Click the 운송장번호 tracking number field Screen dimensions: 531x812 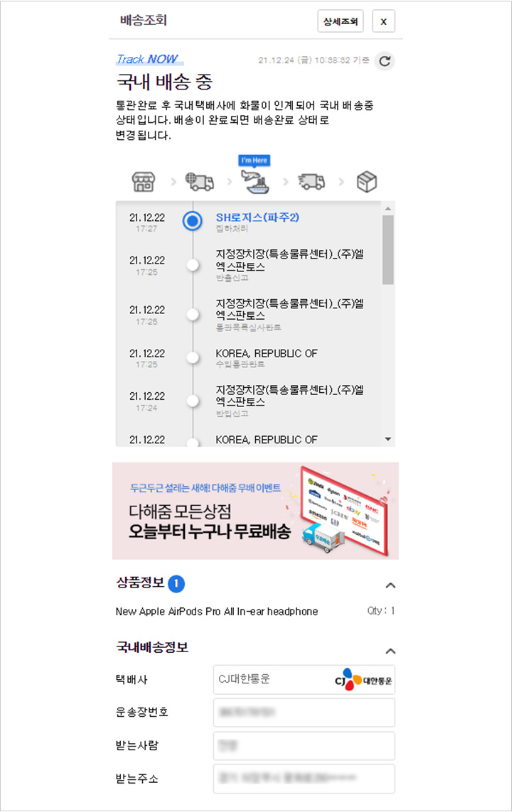(x=304, y=713)
